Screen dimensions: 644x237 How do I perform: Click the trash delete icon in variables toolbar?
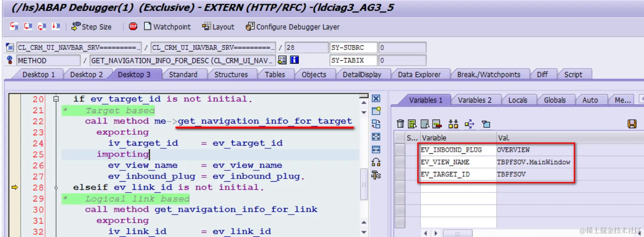tap(401, 124)
